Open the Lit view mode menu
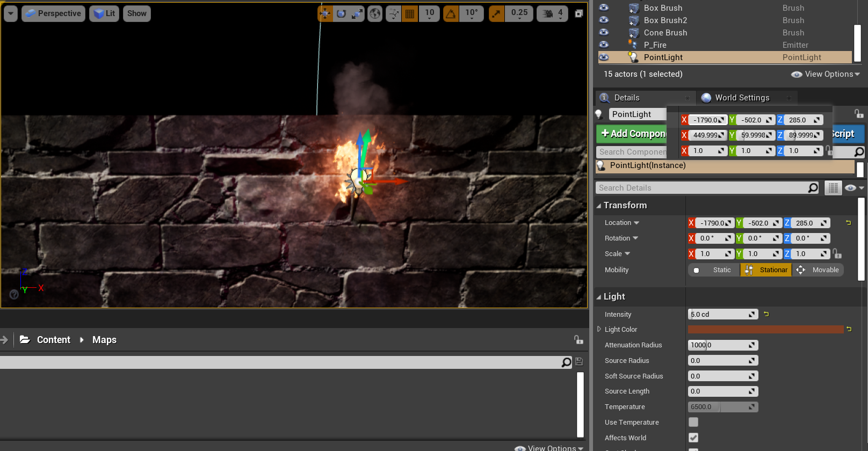The image size is (868, 451). pyautogui.click(x=104, y=13)
